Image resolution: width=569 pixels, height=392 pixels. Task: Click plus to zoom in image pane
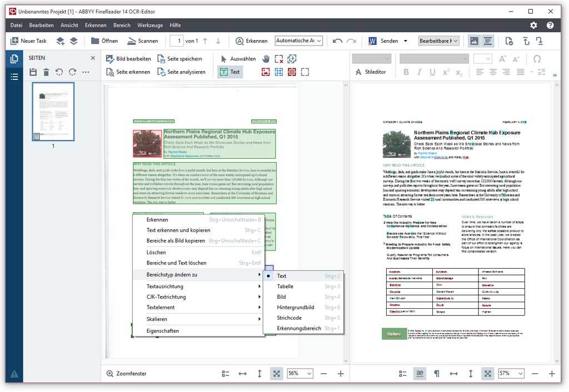(x=341, y=374)
